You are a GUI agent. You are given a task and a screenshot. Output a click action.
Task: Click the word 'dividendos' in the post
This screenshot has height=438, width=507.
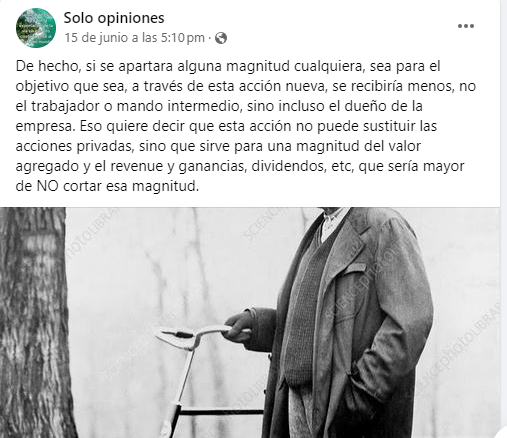[x=289, y=166]
